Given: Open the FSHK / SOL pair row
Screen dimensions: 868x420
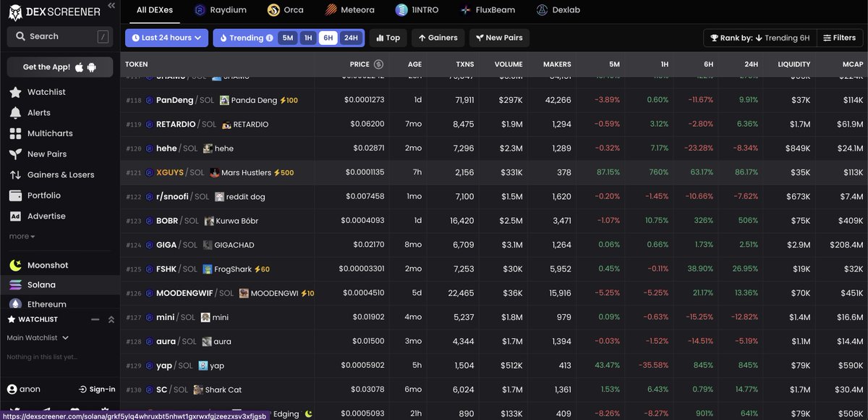Looking at the screenshot, I should (494, 269).
